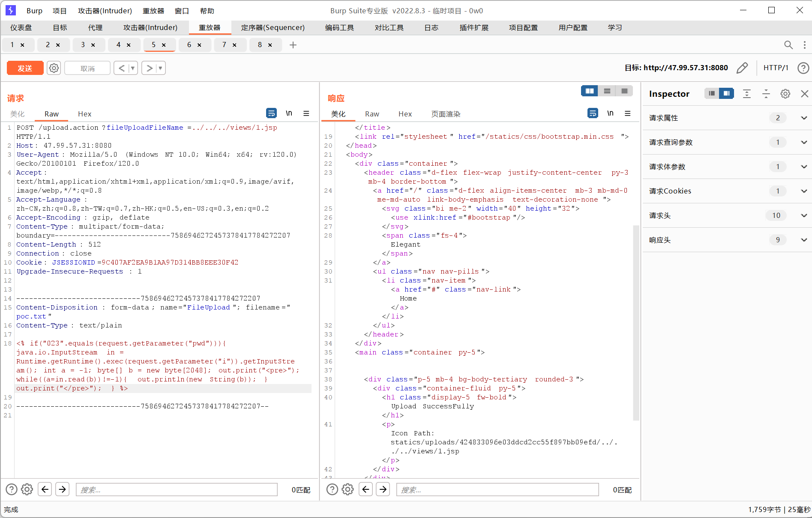The width and height of the screenshot is (812, 518).
Task: Switch to 对比工具 tab
Action: pyautogui.click(x=389, y=27)
